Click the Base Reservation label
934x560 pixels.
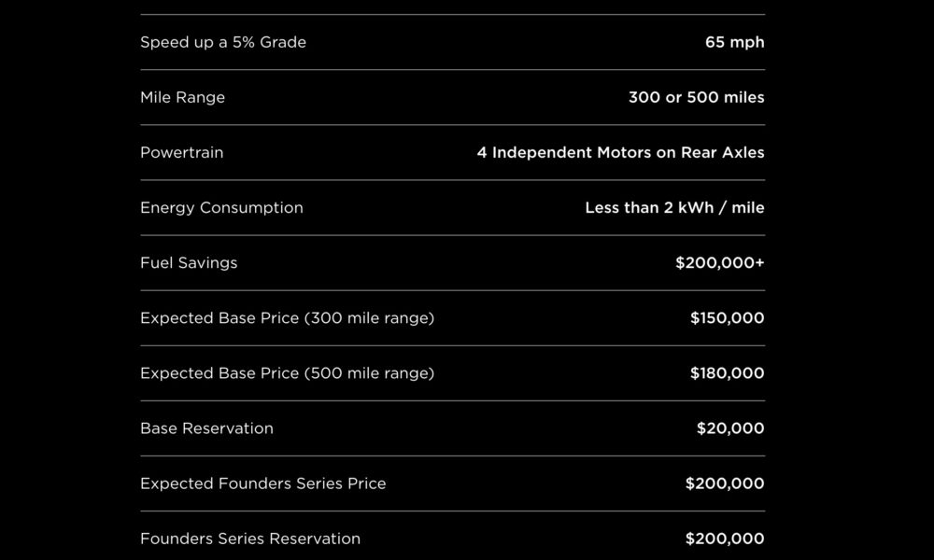pyautogui.click(x=206, y=428)
